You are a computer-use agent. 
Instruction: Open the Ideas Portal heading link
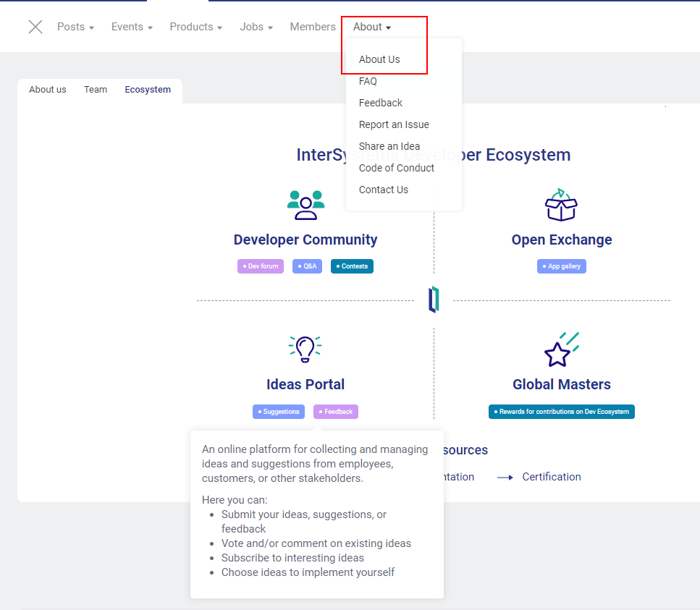click(x=305, y=384)
